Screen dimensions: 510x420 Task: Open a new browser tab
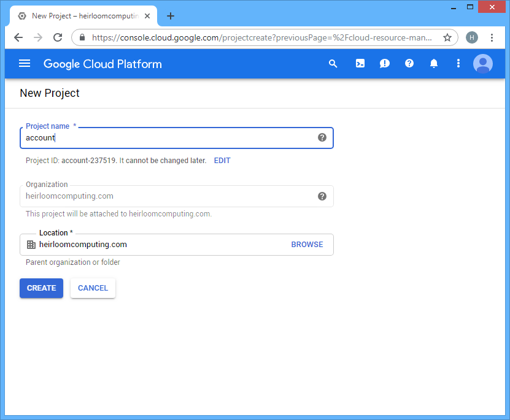171,16
